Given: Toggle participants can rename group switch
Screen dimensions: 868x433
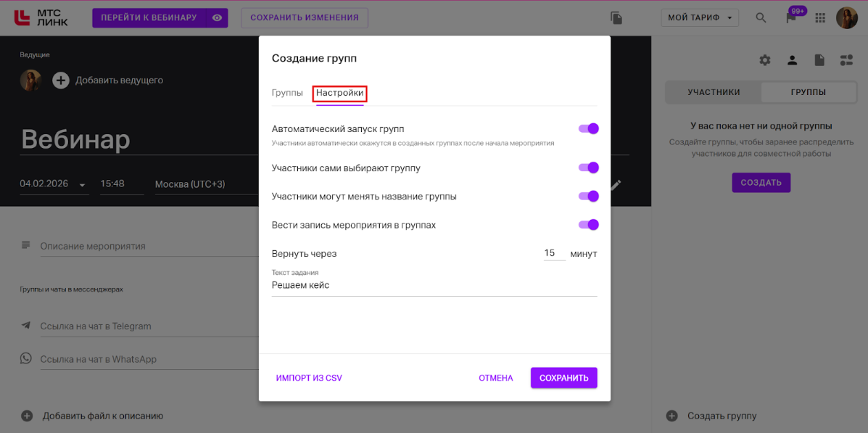Looking at the screenshot, I should pos(588,197).
